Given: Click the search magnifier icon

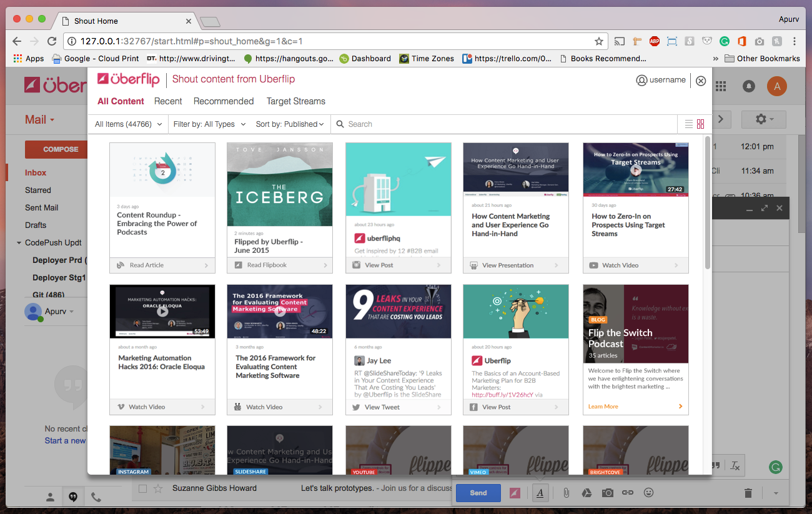Looking at the screenshot, I should pyautogui.click(x=340, y=124).
